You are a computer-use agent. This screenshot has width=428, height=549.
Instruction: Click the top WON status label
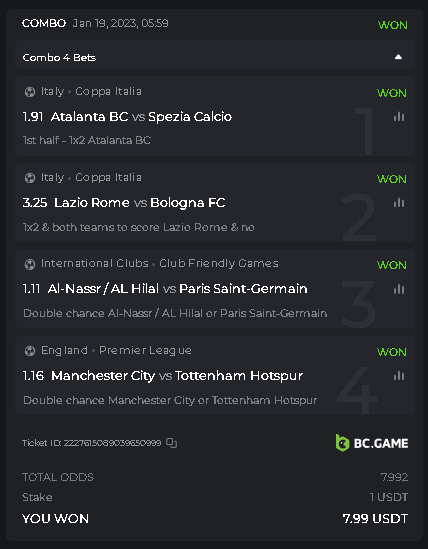[393, 25]
